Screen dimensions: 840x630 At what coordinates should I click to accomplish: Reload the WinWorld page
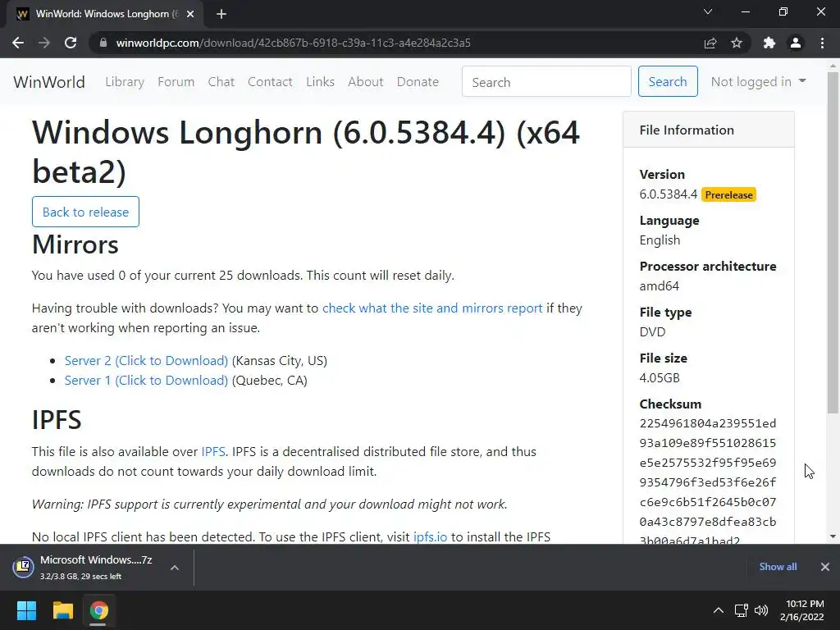[71, 43]
